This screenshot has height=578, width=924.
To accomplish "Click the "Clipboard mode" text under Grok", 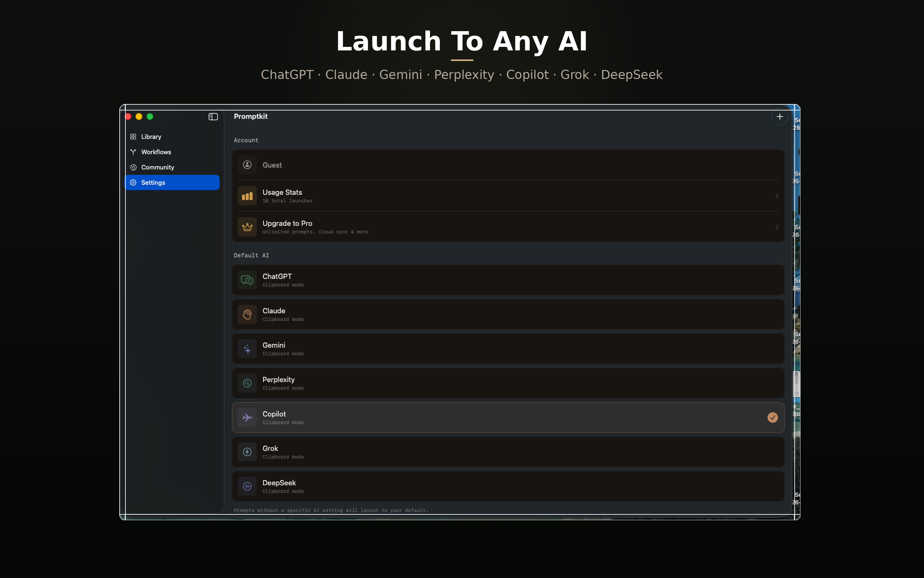I will point(283,457).
